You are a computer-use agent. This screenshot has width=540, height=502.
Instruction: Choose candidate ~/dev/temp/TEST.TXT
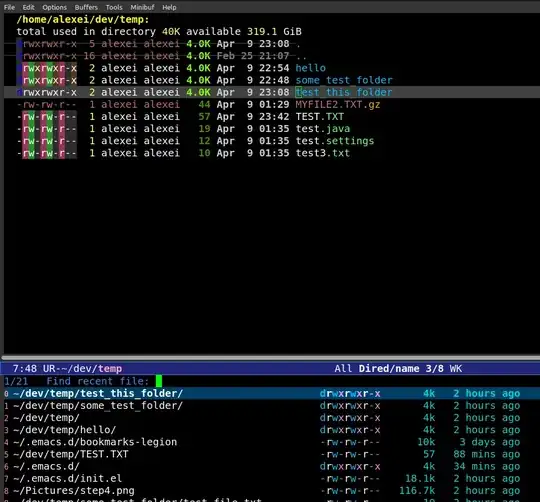[x=71, y=454]
